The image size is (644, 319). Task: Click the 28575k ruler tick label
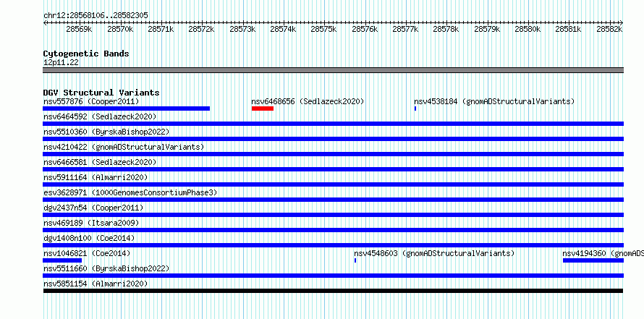[323, 30]
